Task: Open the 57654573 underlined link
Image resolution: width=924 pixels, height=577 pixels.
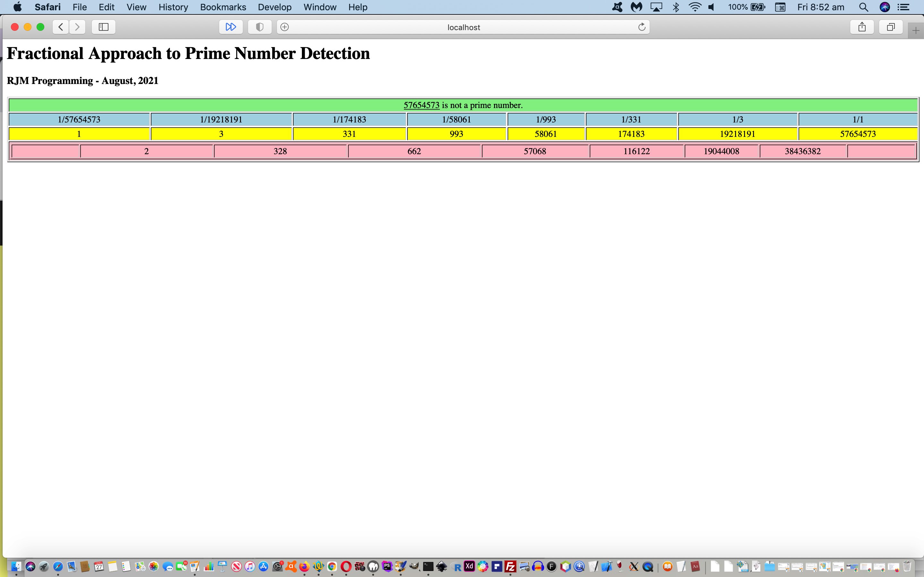Action: click(x=421, y=105)
